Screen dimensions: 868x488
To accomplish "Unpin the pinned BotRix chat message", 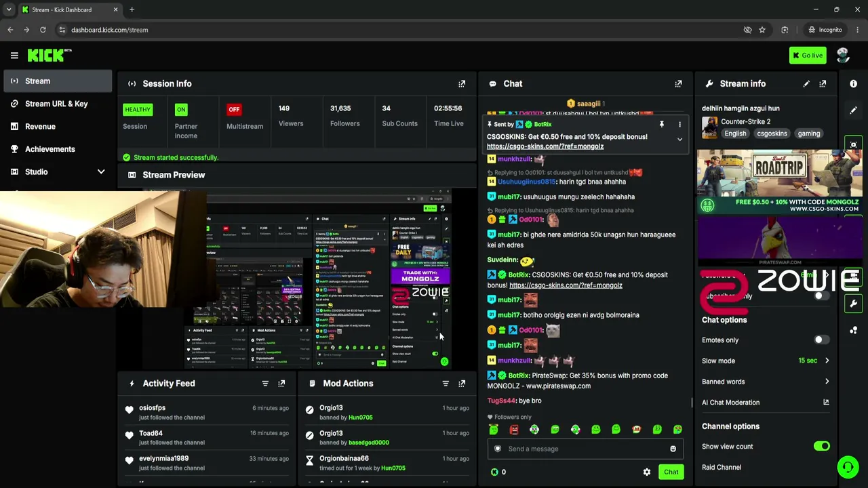I will point(661,125).
